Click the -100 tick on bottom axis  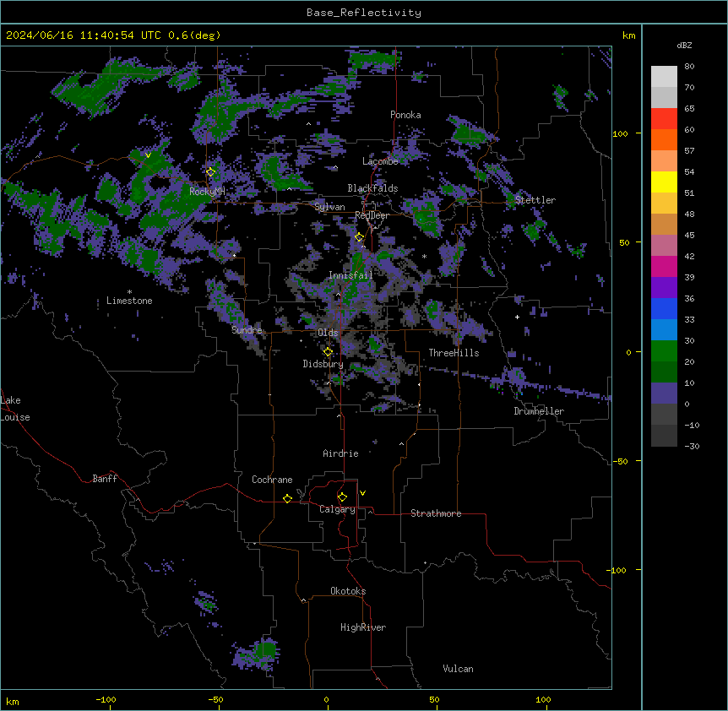[x=106, y=699]
